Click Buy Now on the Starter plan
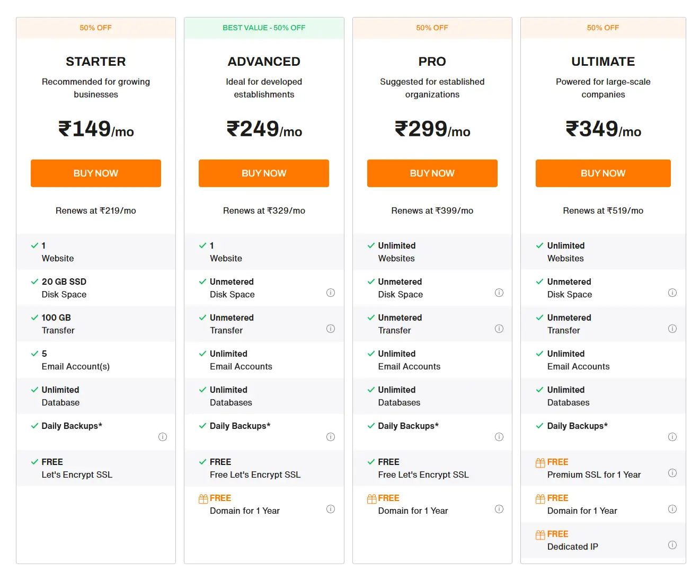 pos(95,173)
